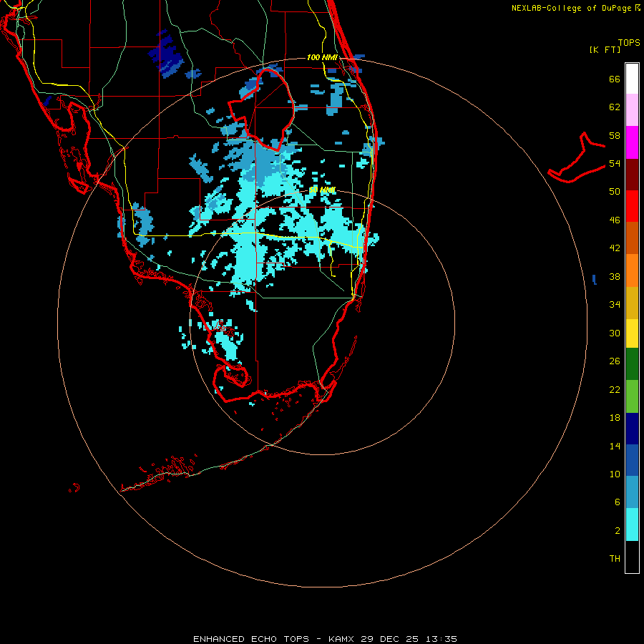
Task: Click the 13:35 timestamp
Action: [440, 639]
